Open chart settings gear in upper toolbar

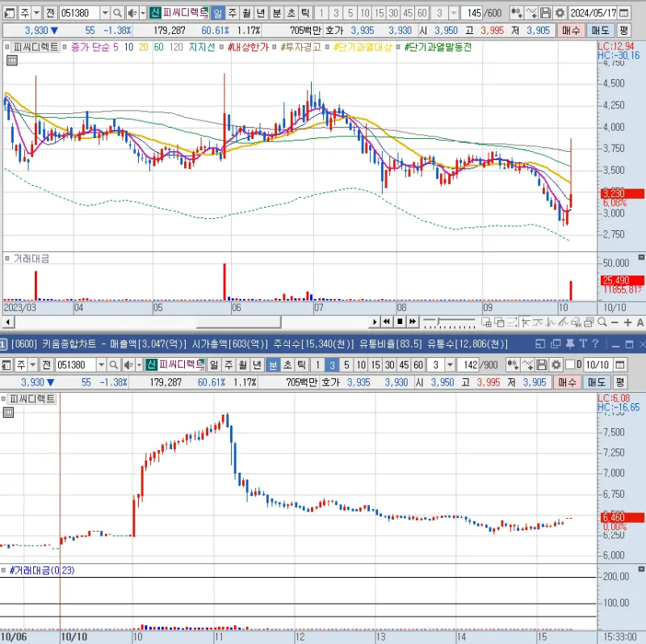point(560,13)
